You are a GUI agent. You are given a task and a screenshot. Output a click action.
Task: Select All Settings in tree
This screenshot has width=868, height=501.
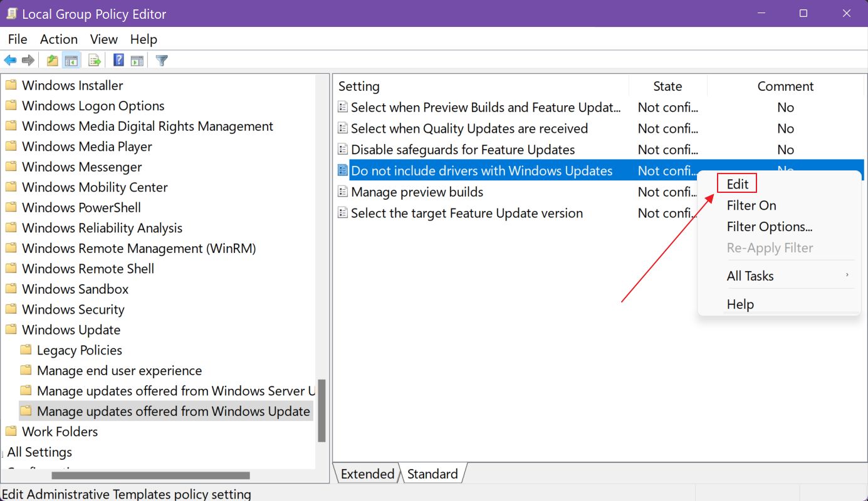(39, 452)
